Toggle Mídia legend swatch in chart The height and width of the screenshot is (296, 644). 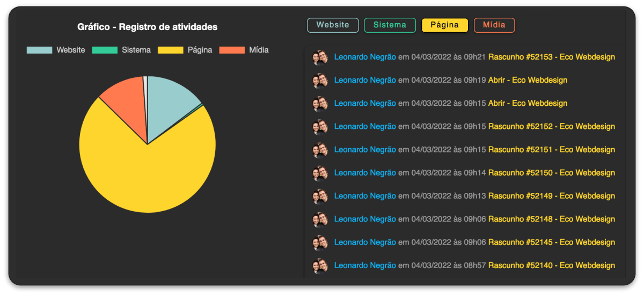tap(232, 50)
